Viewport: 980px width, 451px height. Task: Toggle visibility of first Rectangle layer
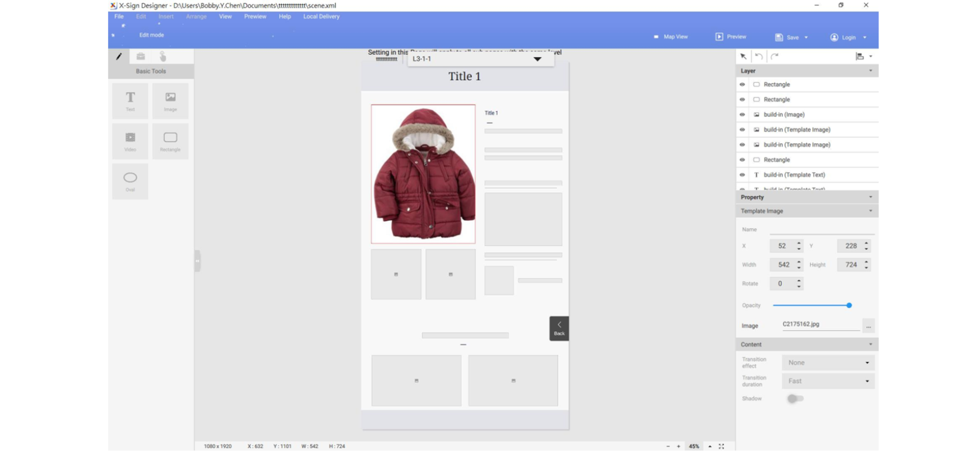pos(742,85)
